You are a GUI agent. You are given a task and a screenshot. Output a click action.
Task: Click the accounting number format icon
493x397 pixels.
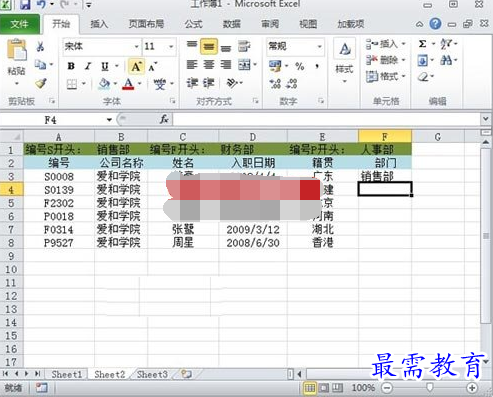click(x=275, y=66)
